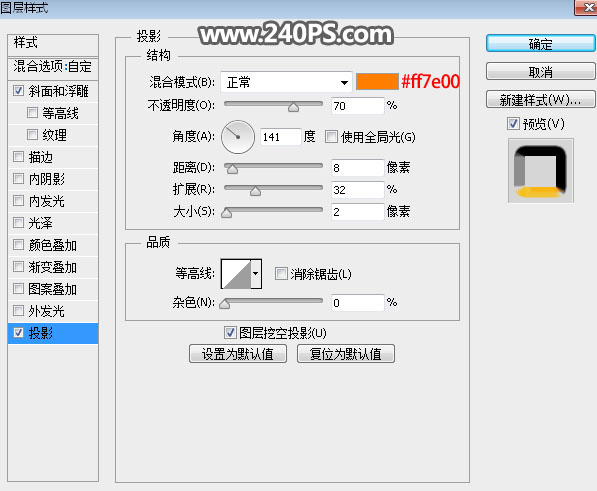Toggle the 预览 preview checkbox
The height and width of the screenshot is (491, 597).
(x=513, y=124)
